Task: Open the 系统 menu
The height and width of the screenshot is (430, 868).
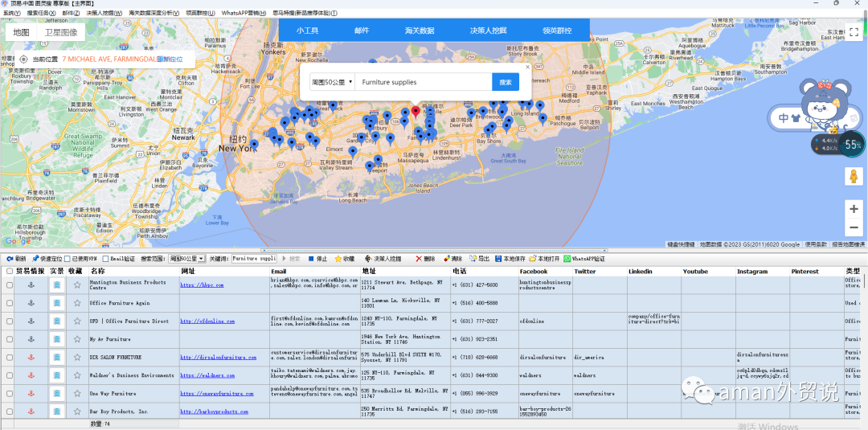Action: pyautogui.click(x=11, y=13)
